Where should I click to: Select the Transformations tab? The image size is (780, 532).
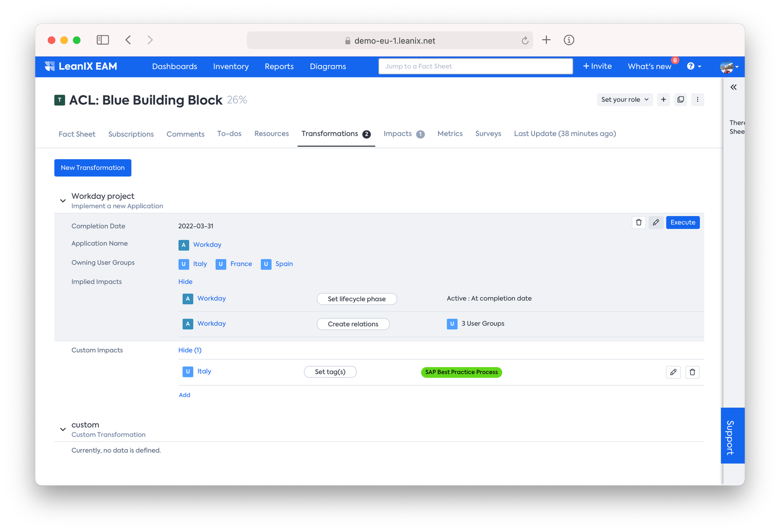click(x=336, y=134)
